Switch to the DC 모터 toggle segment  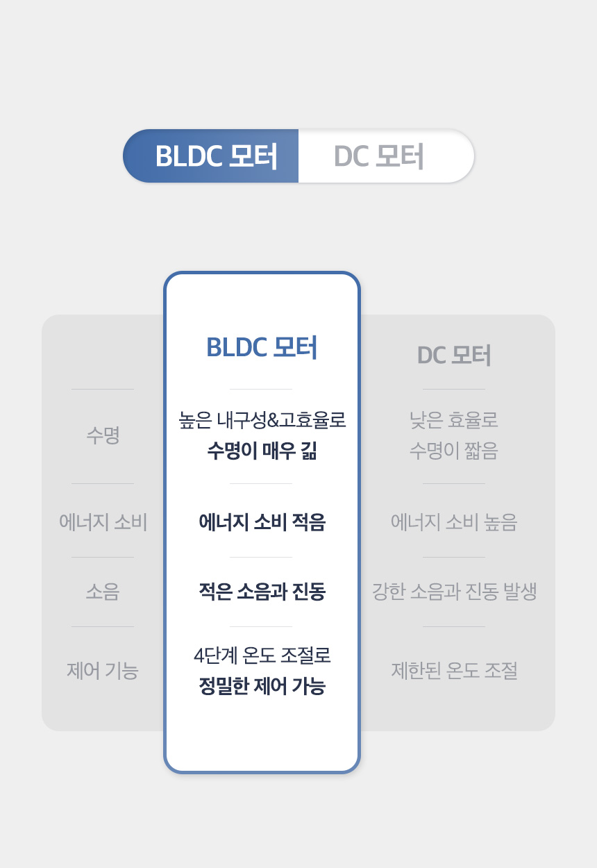[x=386, y=156]
